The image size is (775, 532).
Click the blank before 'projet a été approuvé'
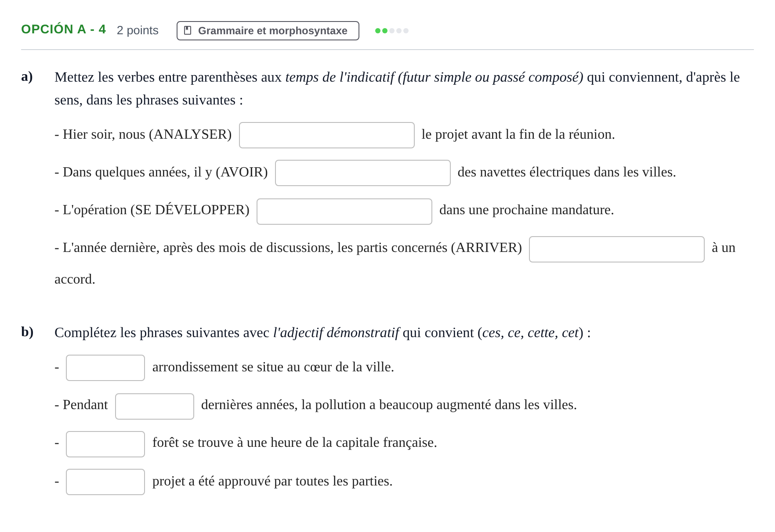coord(105,482)
